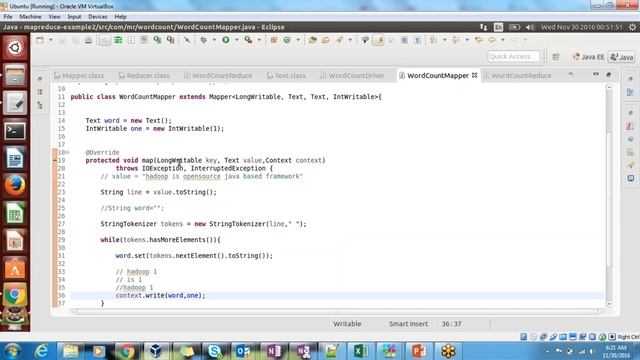Viewport: 640px width, 360px height.
Task: Click the 'Smart Insert' status bar text
Action: [x=408, y=324]
